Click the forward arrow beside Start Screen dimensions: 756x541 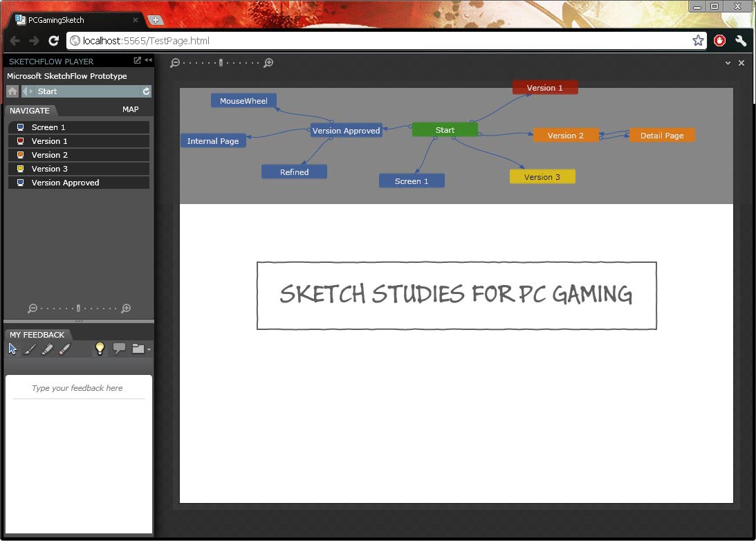click(31, 91)
